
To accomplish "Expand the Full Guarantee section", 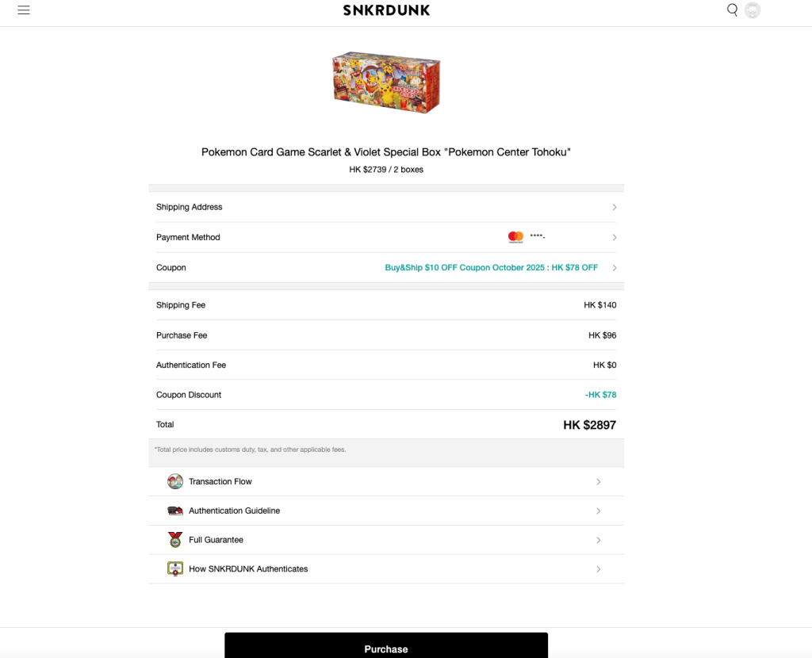I will pyautogui.click(x=599, y=540).
